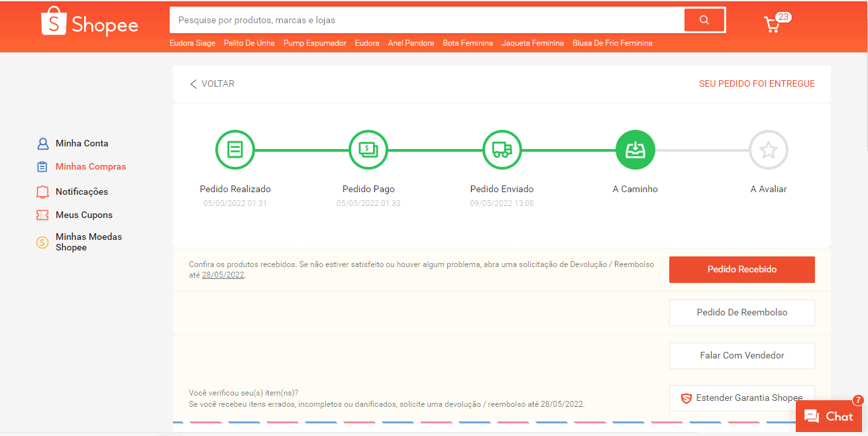This screenshot has width=868, height=436.
Task: Click the A Caminho delivery icon
Action: point(635,150)
